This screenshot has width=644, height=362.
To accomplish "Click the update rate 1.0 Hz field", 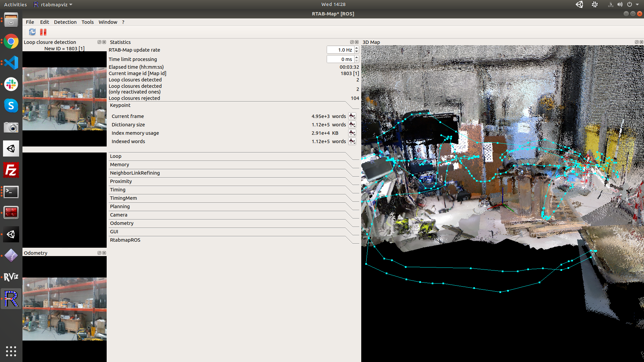I will 340,50.
